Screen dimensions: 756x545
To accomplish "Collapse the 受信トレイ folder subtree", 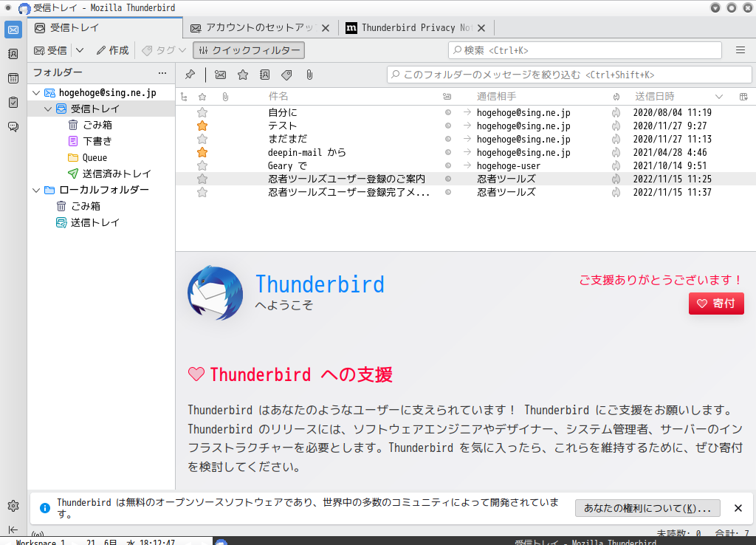I will [x=48, y=109].
